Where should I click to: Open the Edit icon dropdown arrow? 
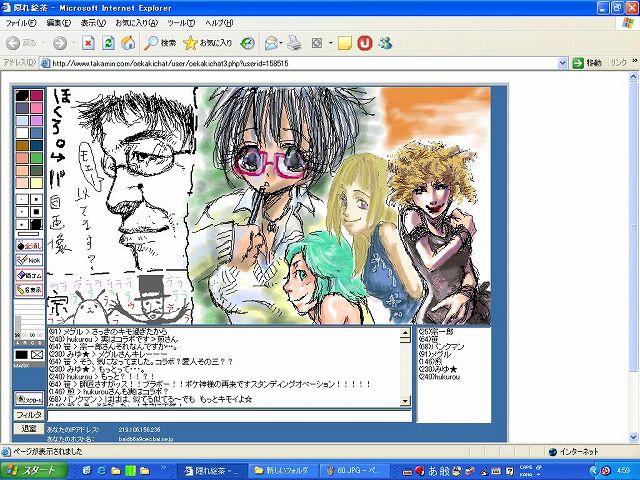[330, 43]
